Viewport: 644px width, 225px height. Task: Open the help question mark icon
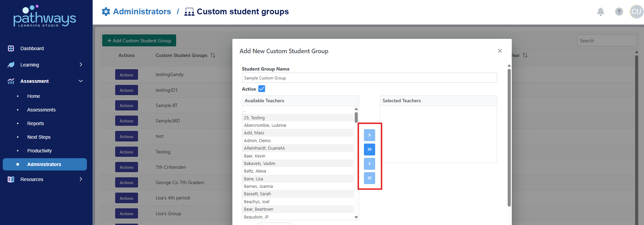point(619,12)
